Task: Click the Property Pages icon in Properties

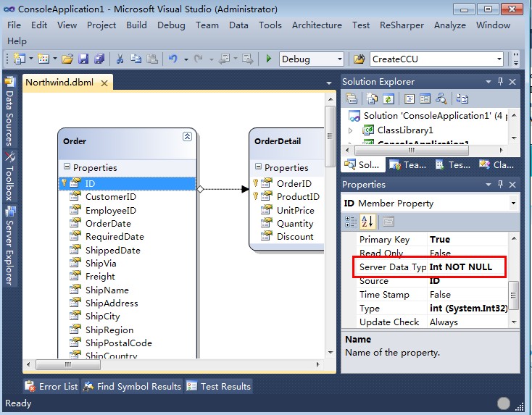Action: pos(388,222)
